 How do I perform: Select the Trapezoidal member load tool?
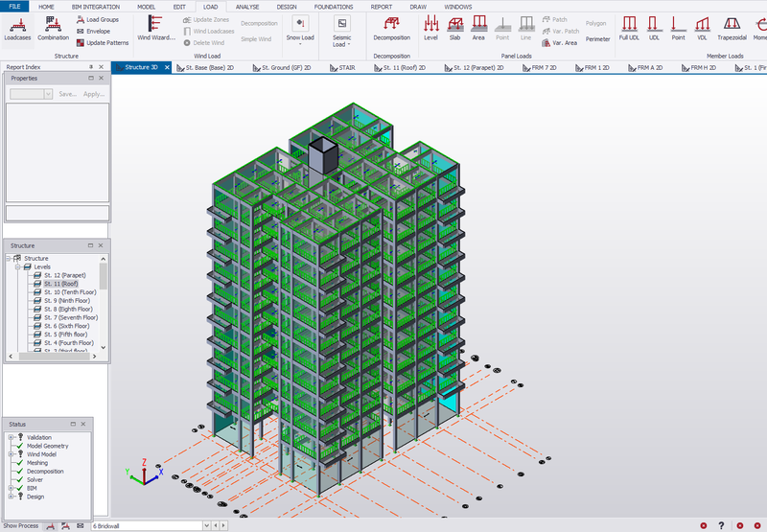[x=732, y=28]
